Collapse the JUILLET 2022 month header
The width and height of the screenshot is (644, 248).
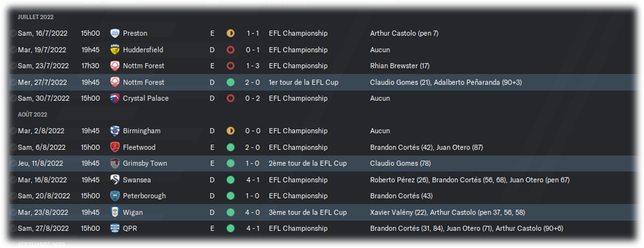(36, 17)
